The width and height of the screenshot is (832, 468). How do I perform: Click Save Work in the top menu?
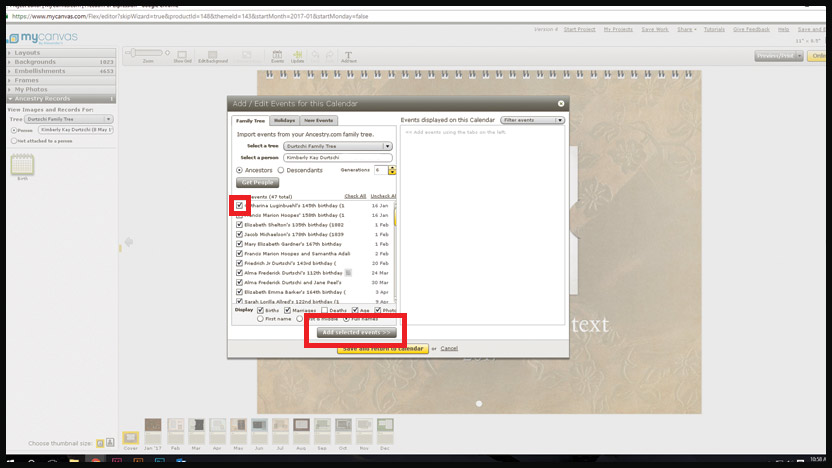(655, 29)
